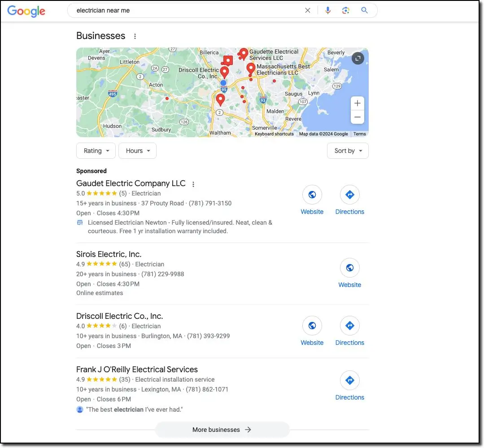Click the reviewer avatar beside best electrician quote
Viewport: 484px width, 448px height.
(x=80, y=409)
